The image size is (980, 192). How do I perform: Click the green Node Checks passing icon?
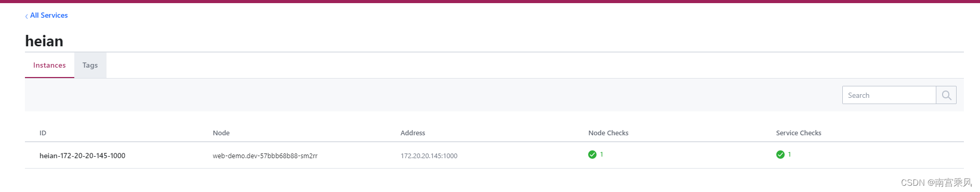592,155
